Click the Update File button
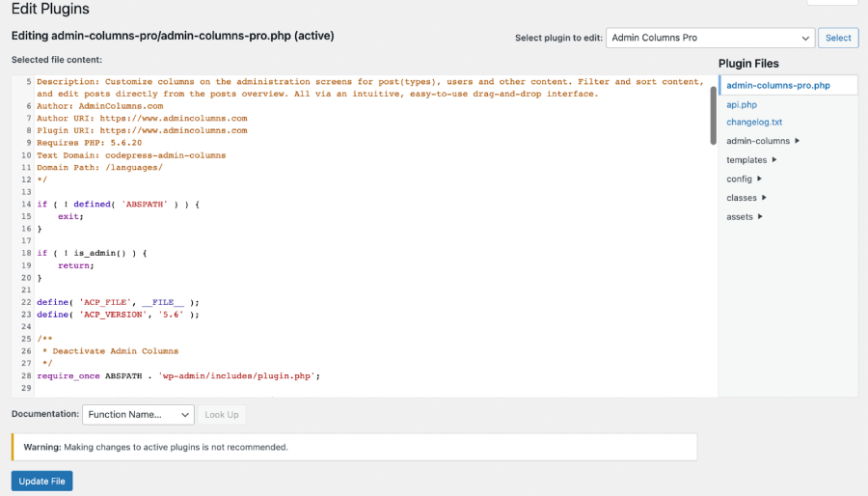868x496 pixels. pos(41,482)
